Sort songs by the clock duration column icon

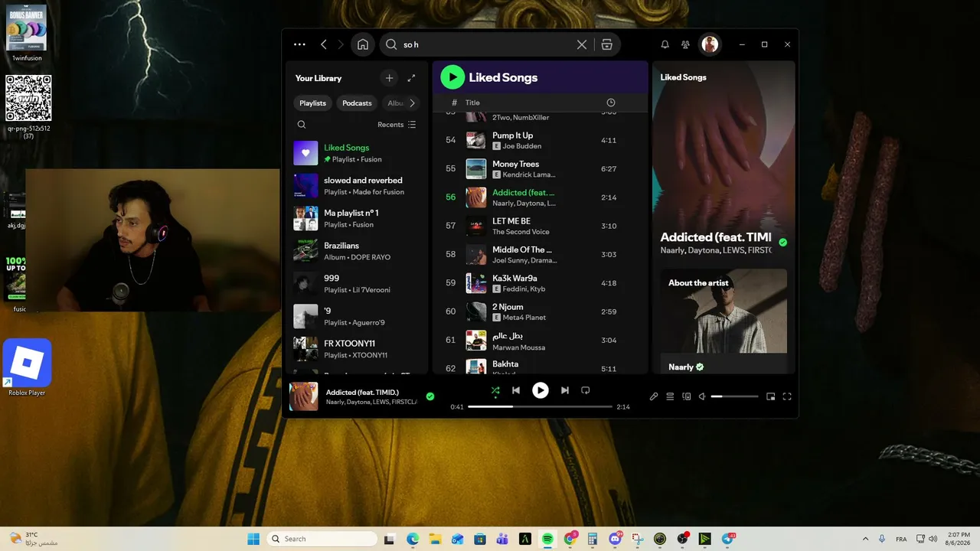click(x=611, y=103)
